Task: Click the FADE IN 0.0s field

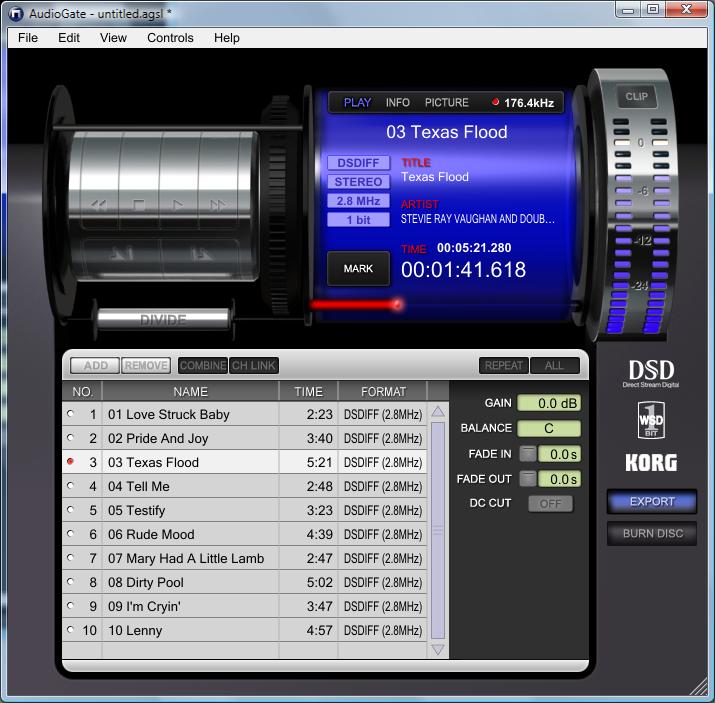Action: [x=560, y=454]
